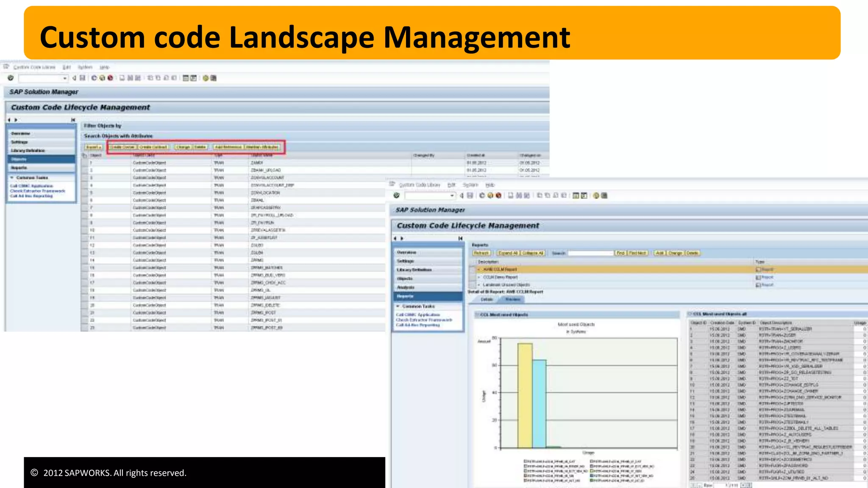The width and height of the screenshot is (868, 488).
Task: Click the green Enter checkmark in right window
Action: click(397, 195)
